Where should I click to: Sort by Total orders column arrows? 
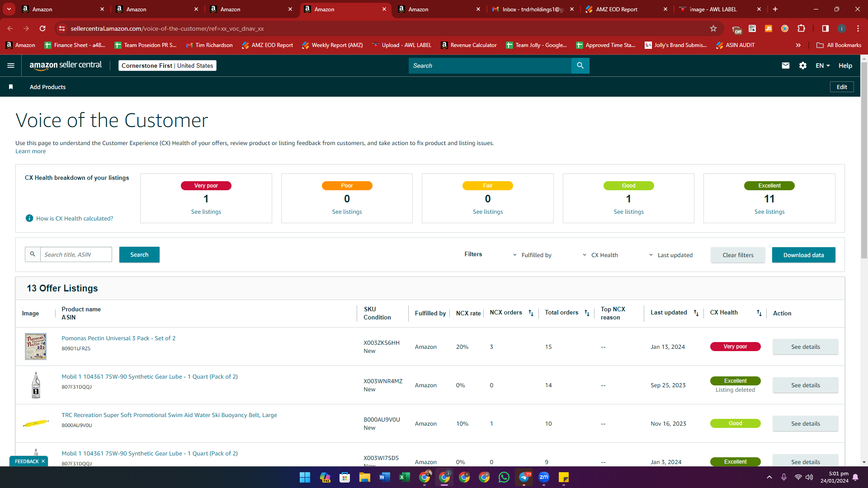tap(587, 313)
